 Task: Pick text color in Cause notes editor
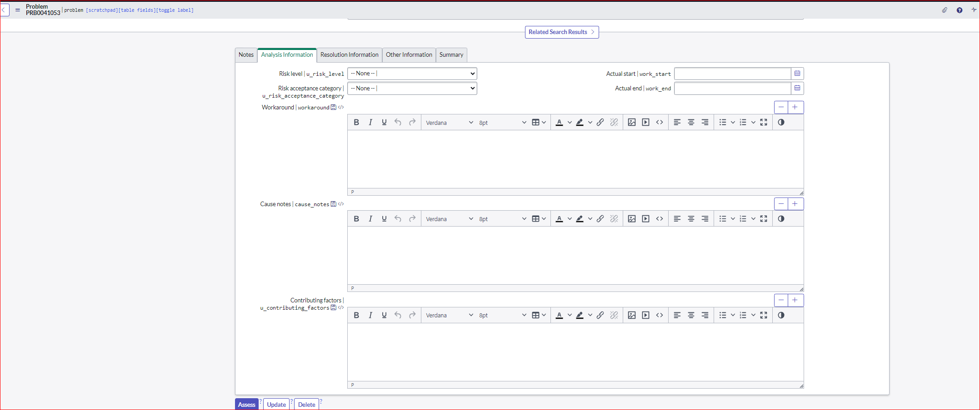coord(560,219)
